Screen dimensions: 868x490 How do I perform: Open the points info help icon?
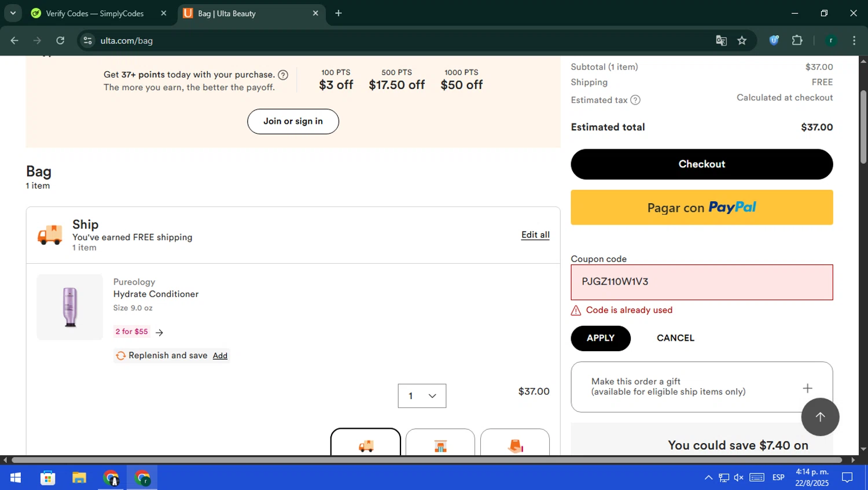tap(283, 75)
